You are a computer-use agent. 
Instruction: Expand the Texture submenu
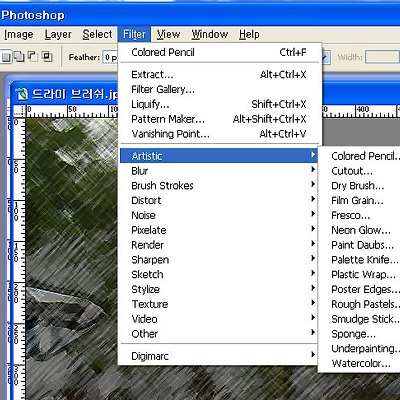pos(219,304)
